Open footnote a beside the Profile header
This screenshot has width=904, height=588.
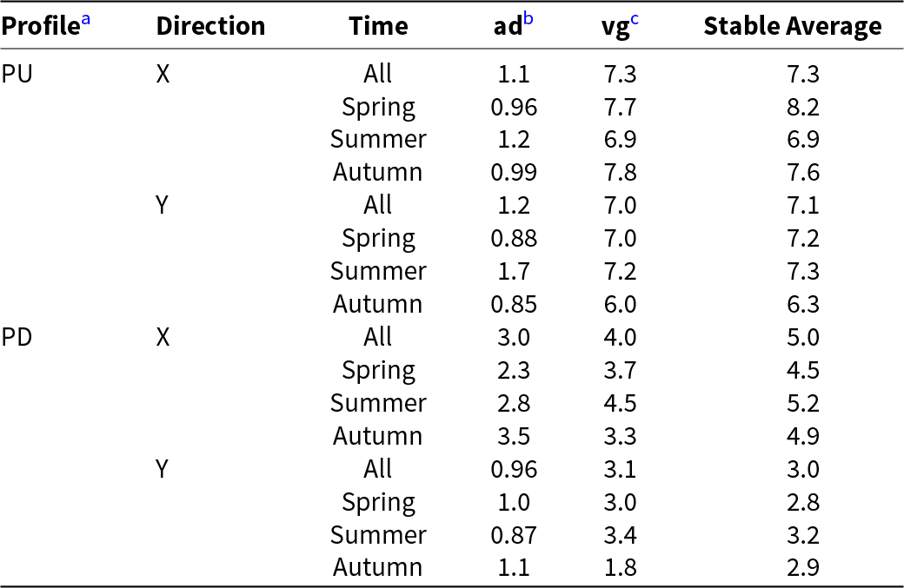coord(86,20)
